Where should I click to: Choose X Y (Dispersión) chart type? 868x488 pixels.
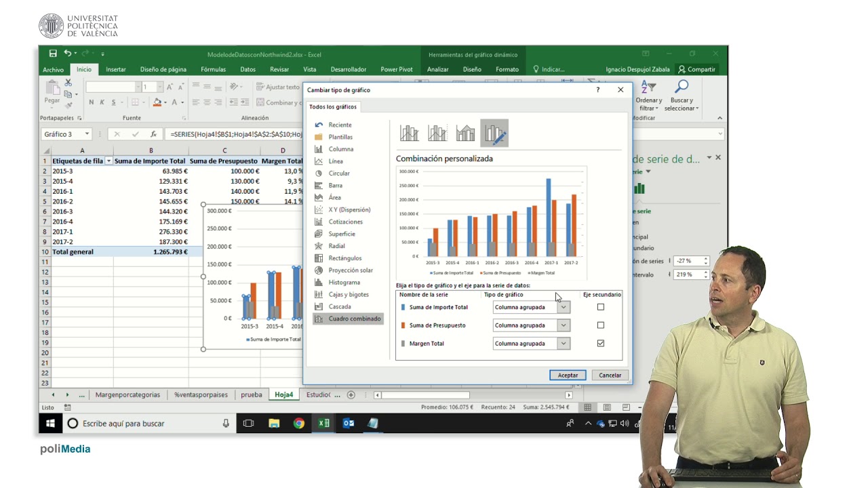click(x=349, y=209)
